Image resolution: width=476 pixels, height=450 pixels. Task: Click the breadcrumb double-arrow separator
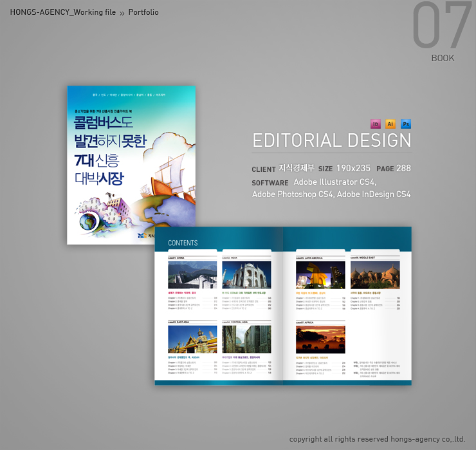tap(122, 13)
